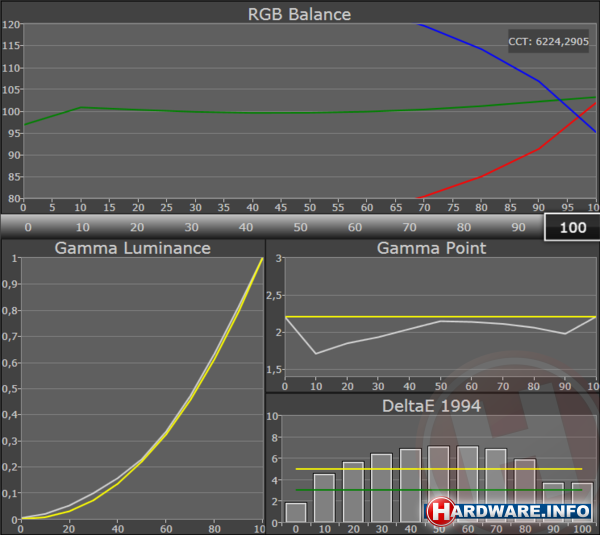Click the CCT: 6224,2905 readout
600x535 pixels.
tap(548, 41)
